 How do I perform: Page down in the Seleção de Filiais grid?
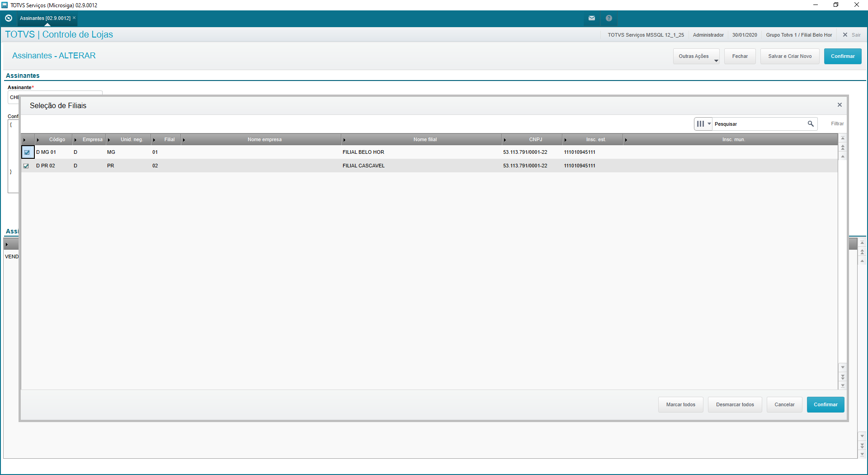pyautogui.click(x=843, y=376)
